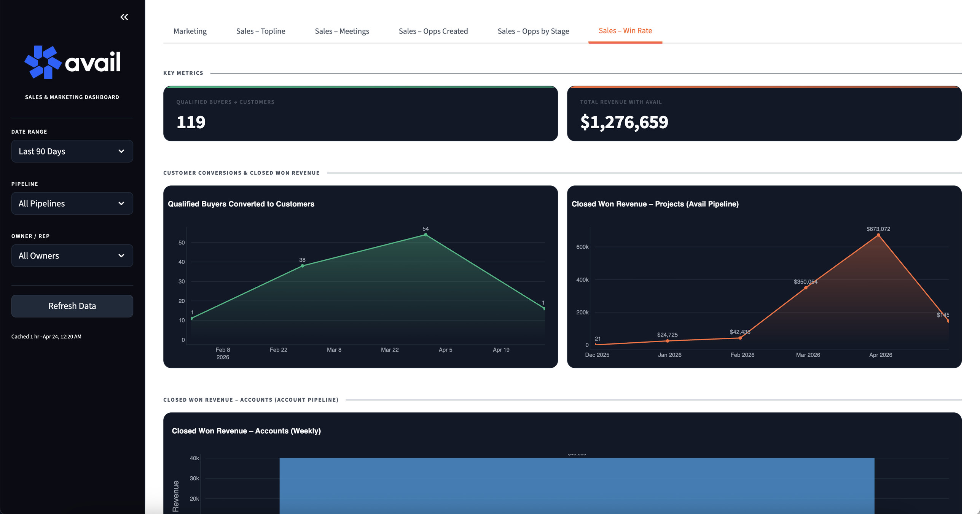Click the Qualified Buyers 119 metric card
The image size is (980, 514).
click(x=360, y=114)
